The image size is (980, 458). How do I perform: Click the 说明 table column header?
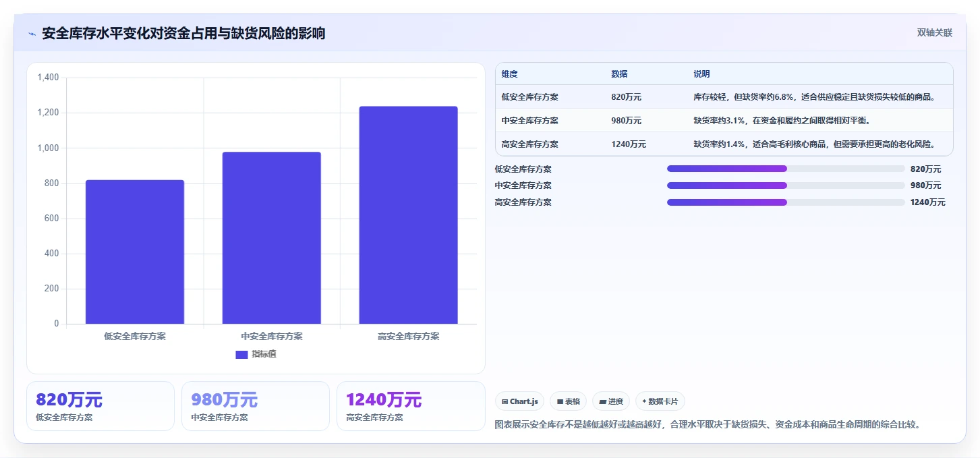701,74
